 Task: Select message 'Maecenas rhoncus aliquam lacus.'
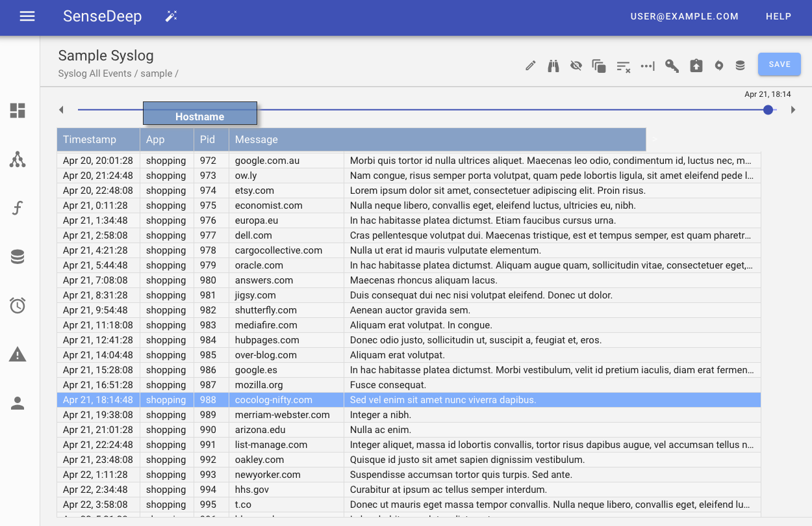coord(552,280)
